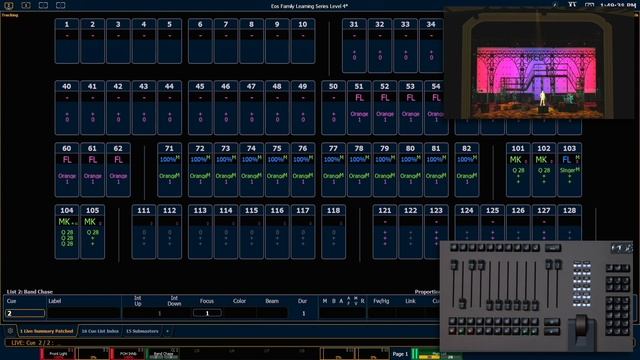Select the FOH Inhib fader tile
The width and height of the screenshot is (640, 360).
pos(128,353)
